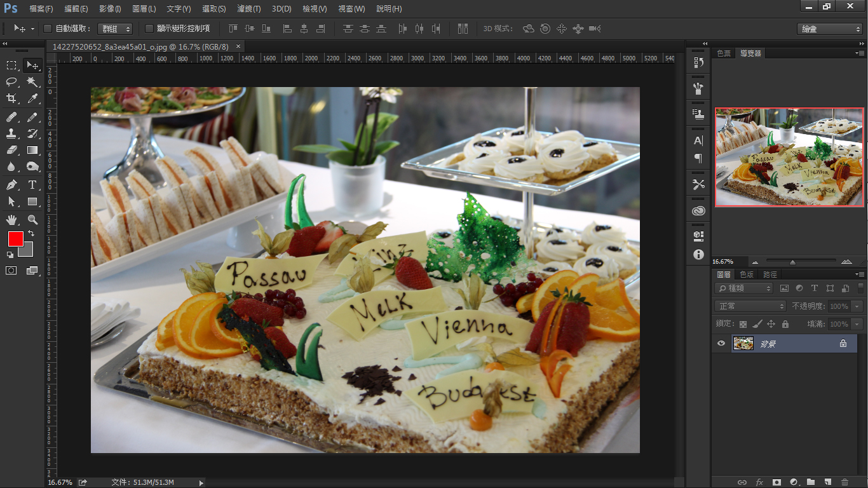Image resolution: width=868 pixels, height=488 pixels.
Task: Open the 群組 auto-select dropdown
Action: [115, 29]
